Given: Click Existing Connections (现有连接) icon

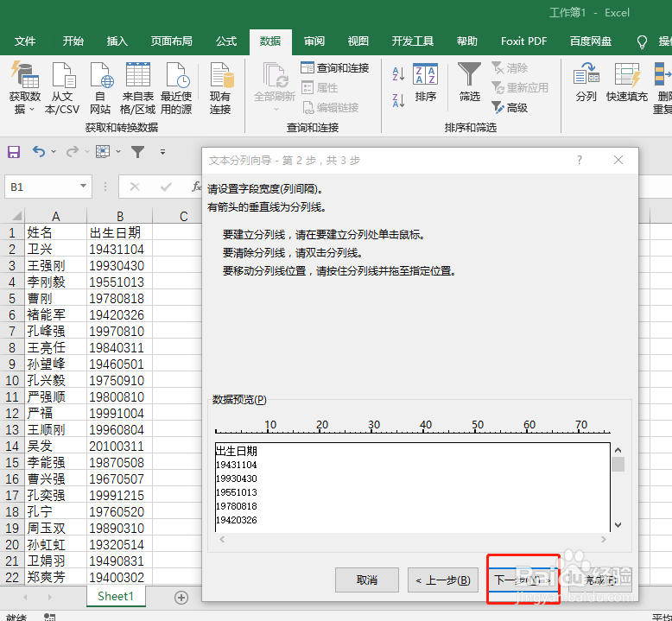Looking at the screenshot, I should (221, 75).
